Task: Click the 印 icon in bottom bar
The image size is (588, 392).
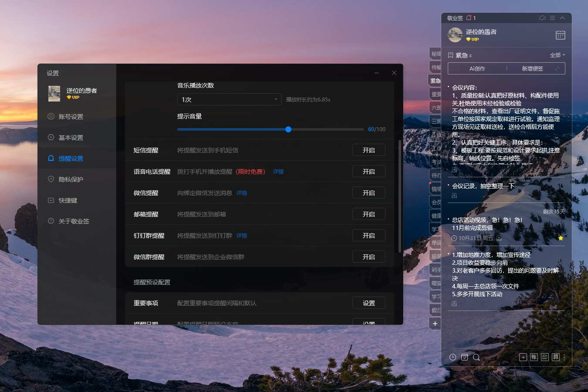Action: 545,357
